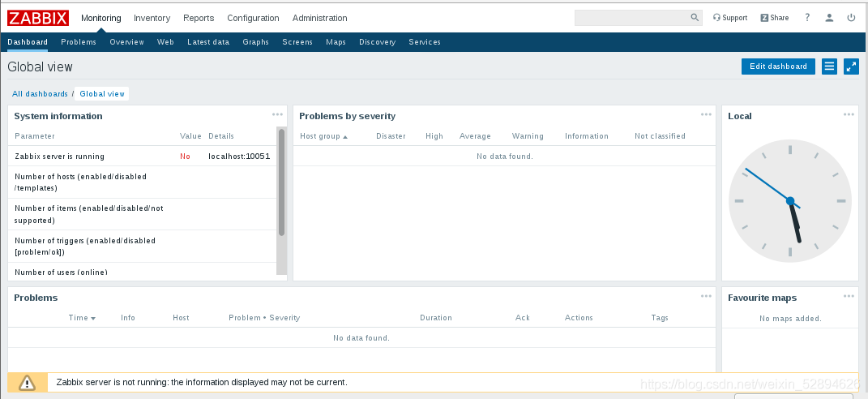868x399 pixels.
Task: Go to the Overview submenu tab
Action: [126, 42]
